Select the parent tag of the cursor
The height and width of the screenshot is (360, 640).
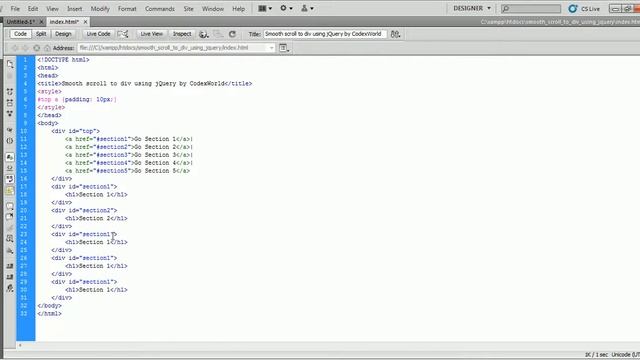click(10, 130)
